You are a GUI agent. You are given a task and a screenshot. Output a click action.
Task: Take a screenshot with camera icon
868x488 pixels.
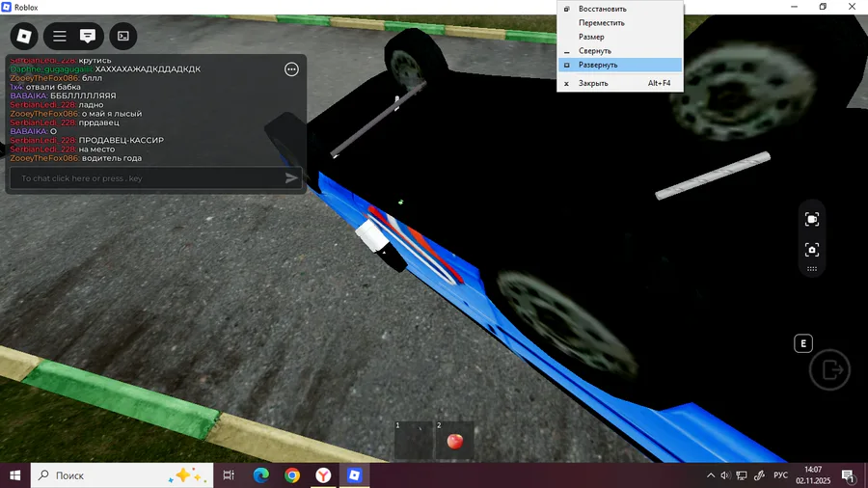tap(811, 250)
